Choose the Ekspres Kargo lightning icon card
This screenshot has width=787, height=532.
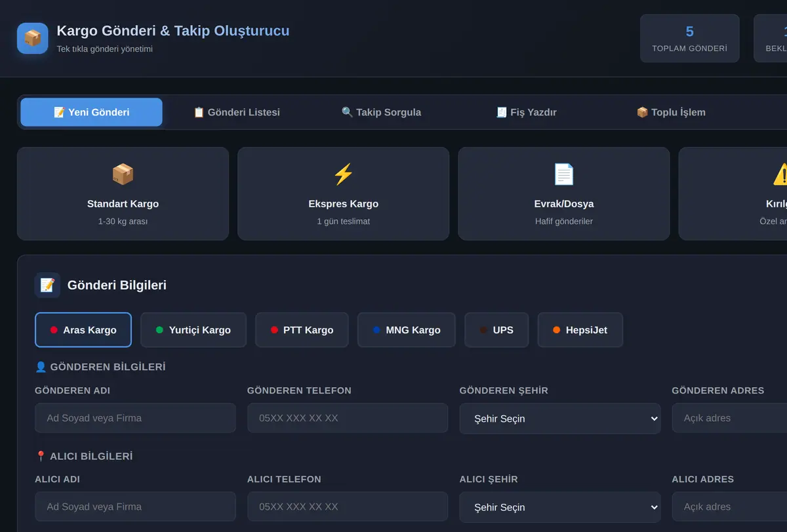343,194
